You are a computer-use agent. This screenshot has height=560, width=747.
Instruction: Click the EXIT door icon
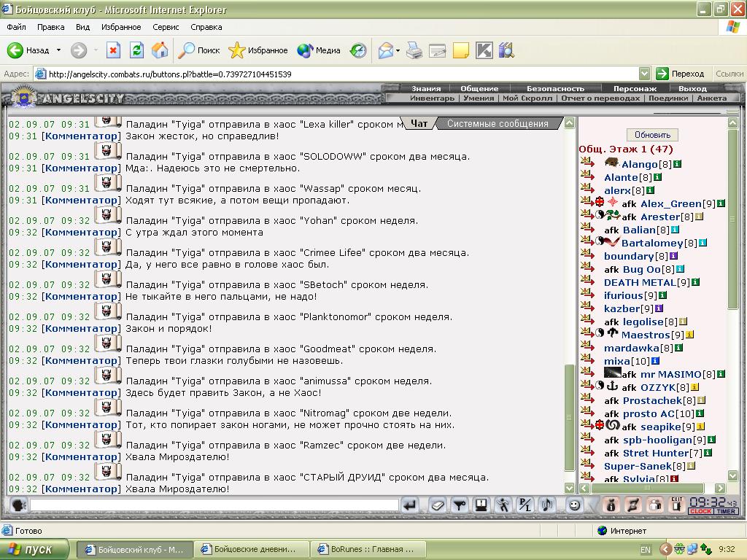676,505
